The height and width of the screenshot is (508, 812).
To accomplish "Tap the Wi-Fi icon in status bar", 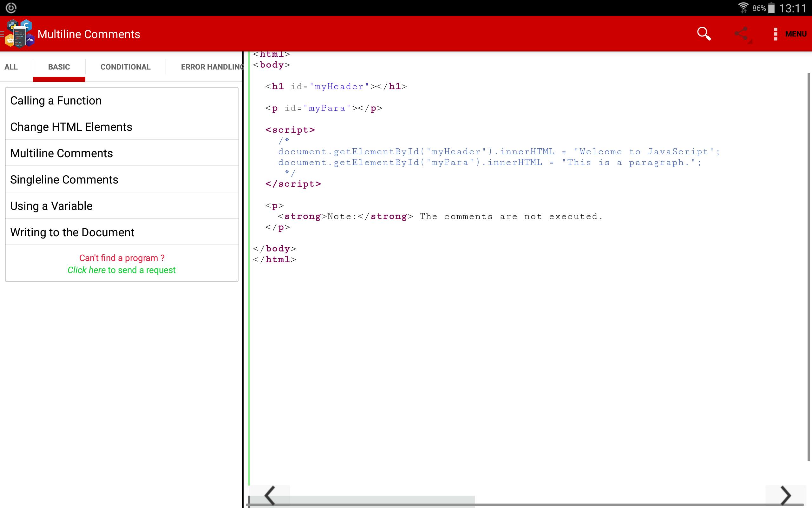I will click(743, 7).
